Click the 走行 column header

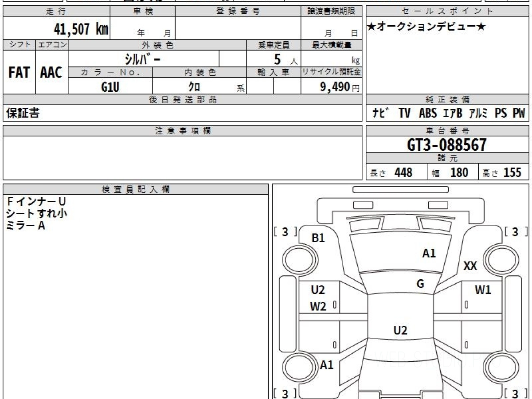tap(56, 12)
